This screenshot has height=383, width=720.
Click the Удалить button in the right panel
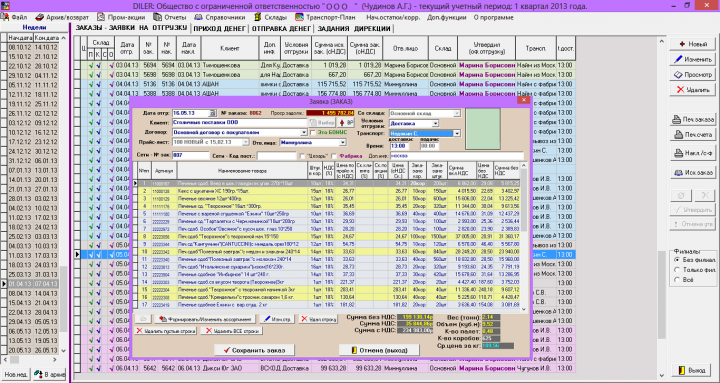pos(692,90)
